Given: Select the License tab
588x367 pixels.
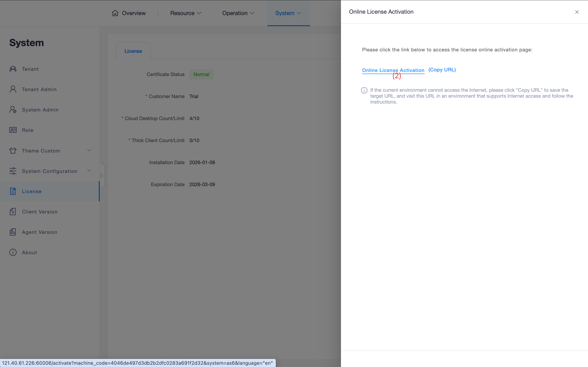Looking at the screenshot, I should [133, 51].
